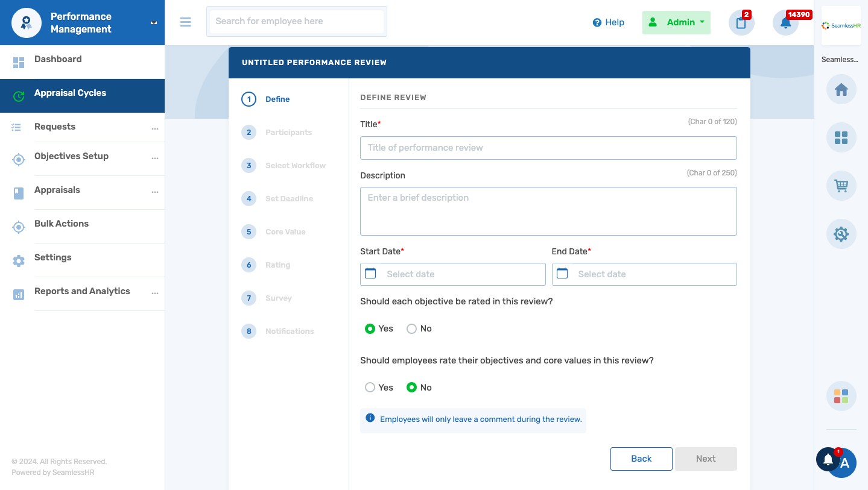868x490 pixels.
Task: Expand the Objectives Setup submenu ellipsis
Action: point(155,159)
